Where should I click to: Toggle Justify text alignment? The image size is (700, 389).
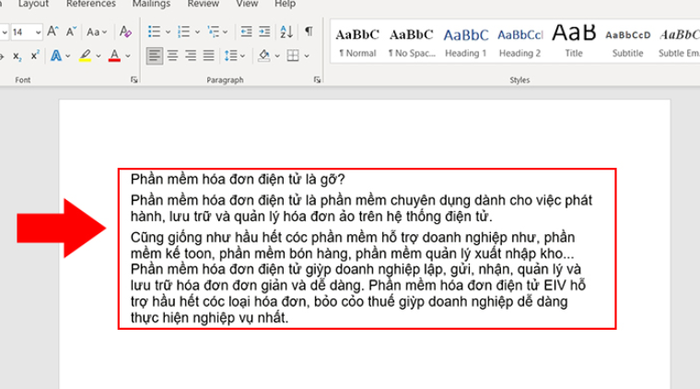click(208, 56)
